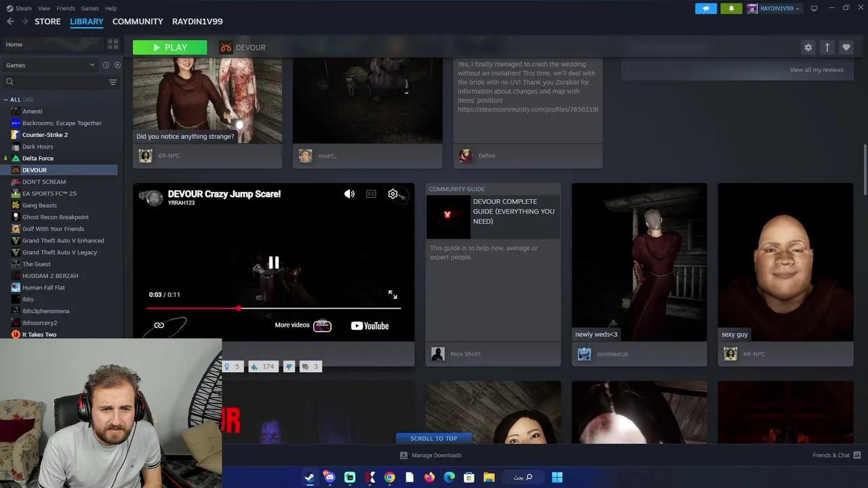Image resolution: width=868 pixels, height=488 pixels.
Task: Open Google Chrome from the taskbar
Action: coord(389,477)
